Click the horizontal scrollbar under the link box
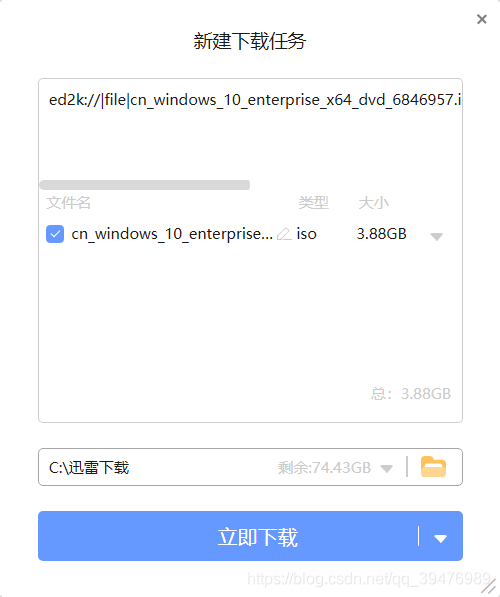Image resolution: width=500 pixels, height=597 pixels. tap(145, 185)
